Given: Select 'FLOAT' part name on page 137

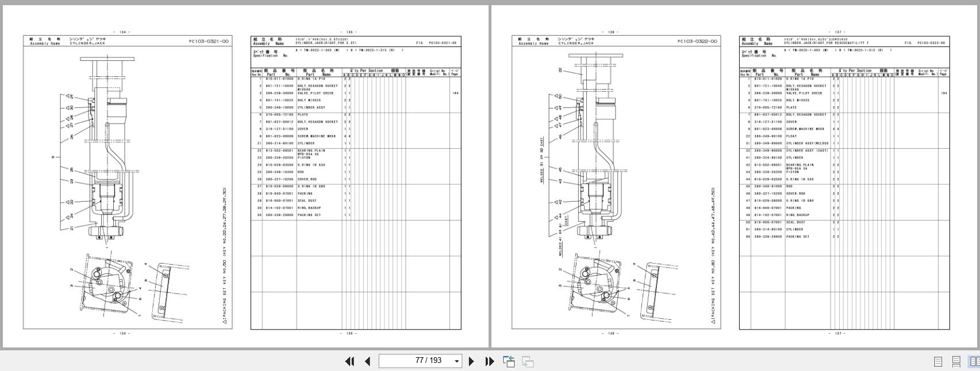Looking at the screenshot, I should point(791,136).
